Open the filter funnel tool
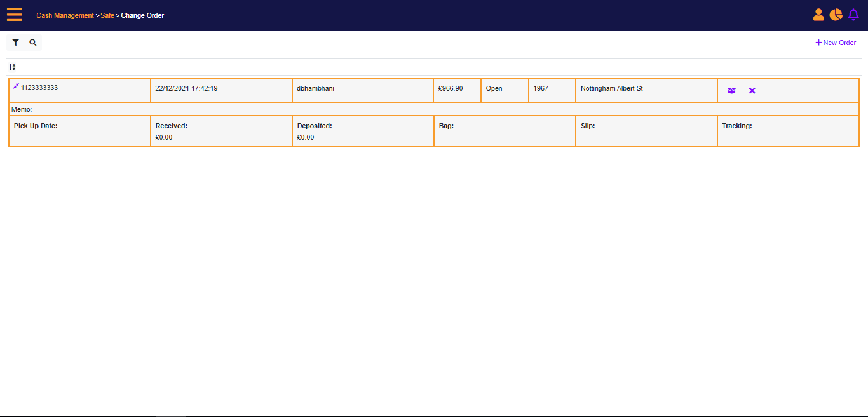 click(x=16, y=43)
